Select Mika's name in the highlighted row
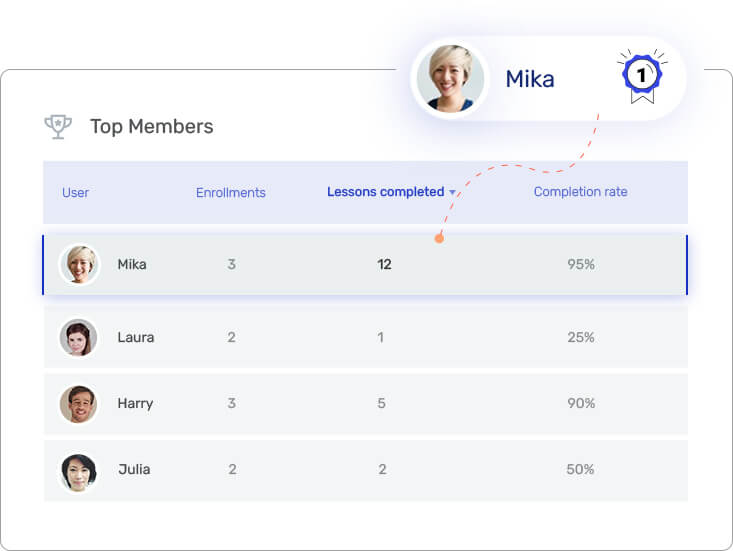This screenshot has height=551, width=733. [x=132, y=265]
